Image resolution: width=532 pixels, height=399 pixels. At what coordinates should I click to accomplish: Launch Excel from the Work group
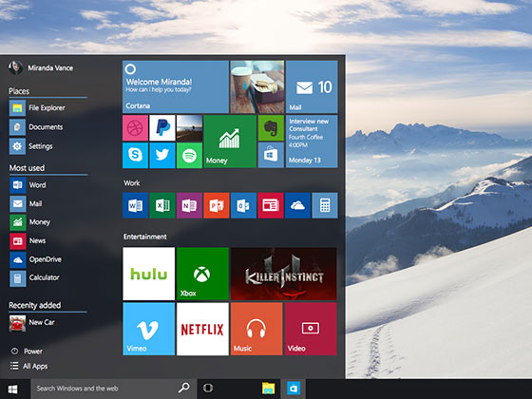pyautogui.click(x=162, y=205)
